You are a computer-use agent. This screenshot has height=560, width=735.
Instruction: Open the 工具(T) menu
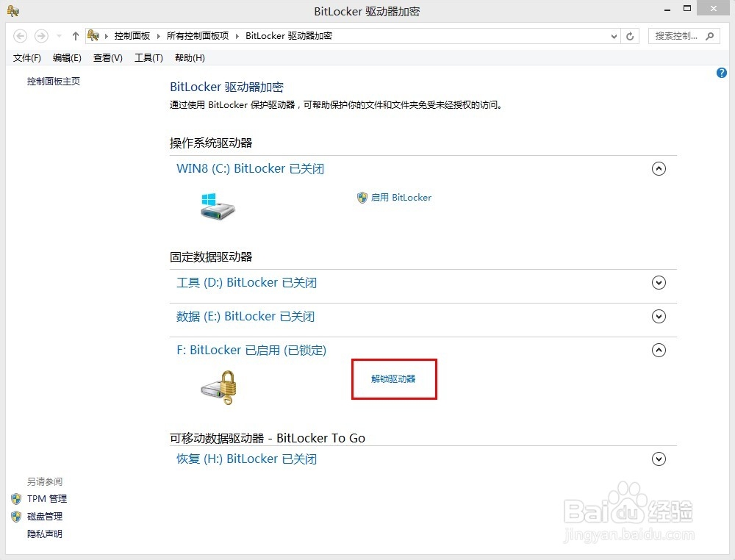click(x=148, y=58)
